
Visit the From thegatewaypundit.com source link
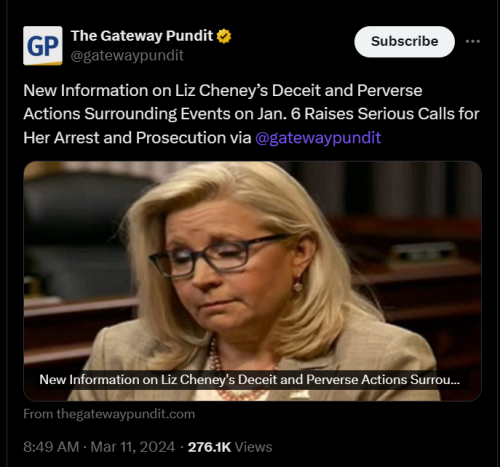109,414
